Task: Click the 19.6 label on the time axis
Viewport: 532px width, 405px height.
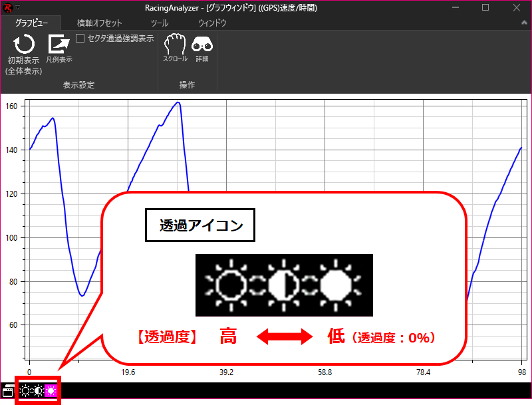Action: point(128,372)
